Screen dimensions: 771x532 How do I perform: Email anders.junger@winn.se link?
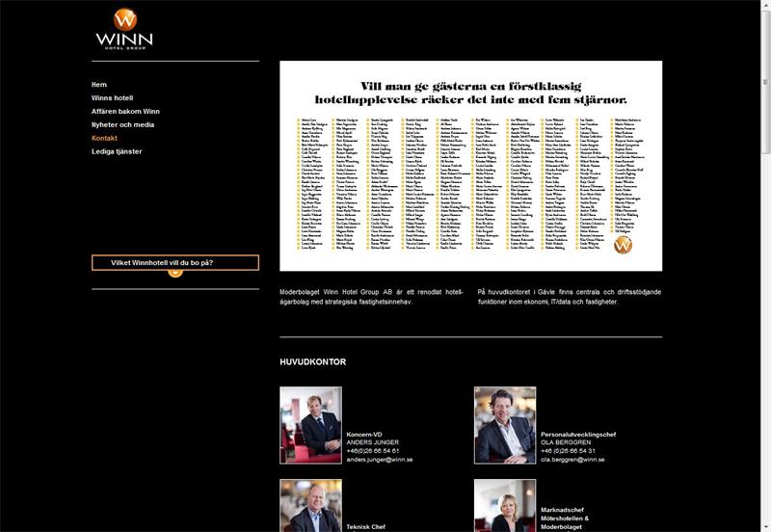(380, 460)
